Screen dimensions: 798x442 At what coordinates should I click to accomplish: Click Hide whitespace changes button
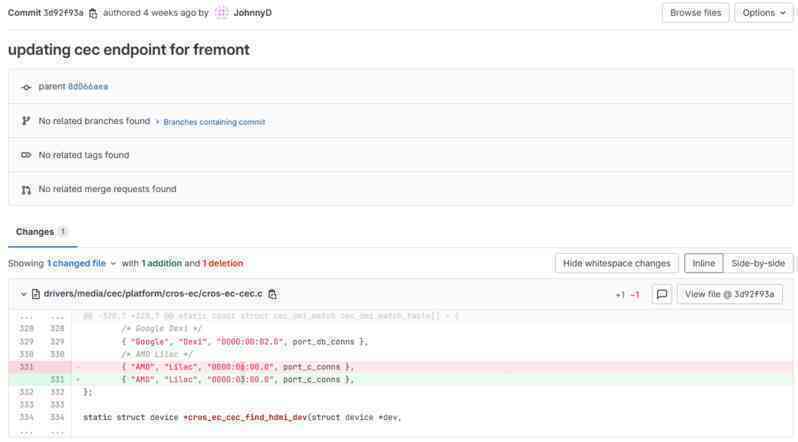(616, 263)
